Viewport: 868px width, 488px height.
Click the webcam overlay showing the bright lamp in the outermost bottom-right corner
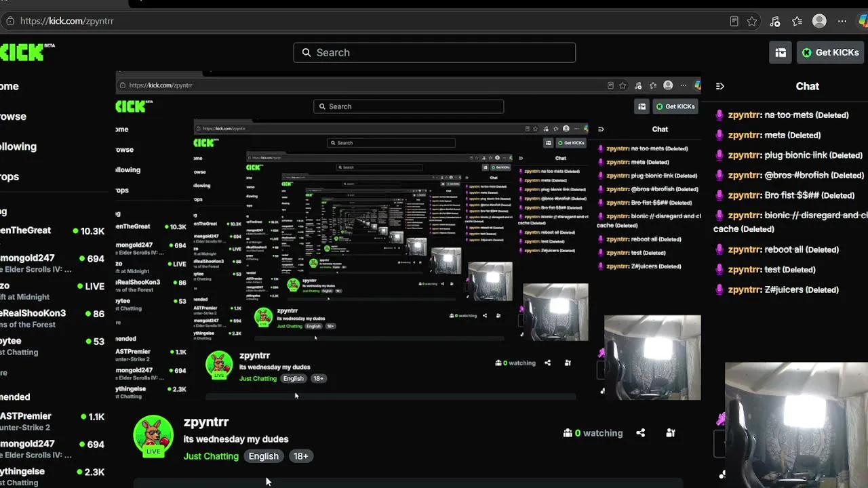point(796,425)
